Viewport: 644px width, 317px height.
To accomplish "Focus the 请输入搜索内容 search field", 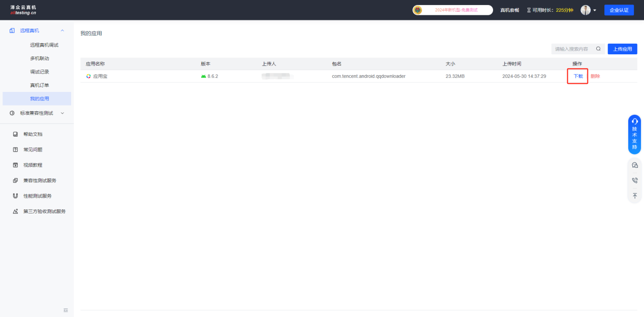I will point(572,49).
